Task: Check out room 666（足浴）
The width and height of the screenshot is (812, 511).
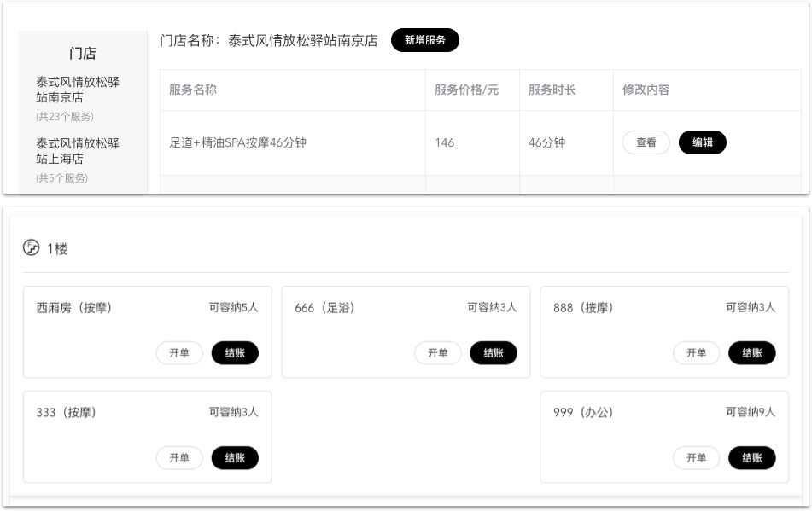Action: pyautogui.click(x=493, y=352)
